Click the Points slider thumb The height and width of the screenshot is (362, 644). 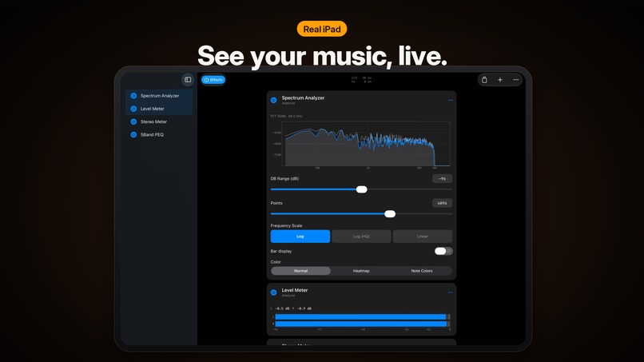pos(390,213)
